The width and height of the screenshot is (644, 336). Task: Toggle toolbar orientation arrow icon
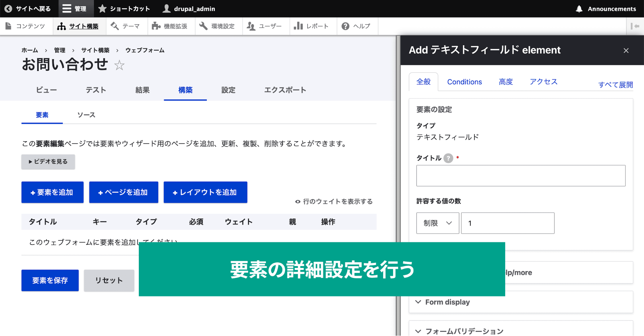coord(635,26)
